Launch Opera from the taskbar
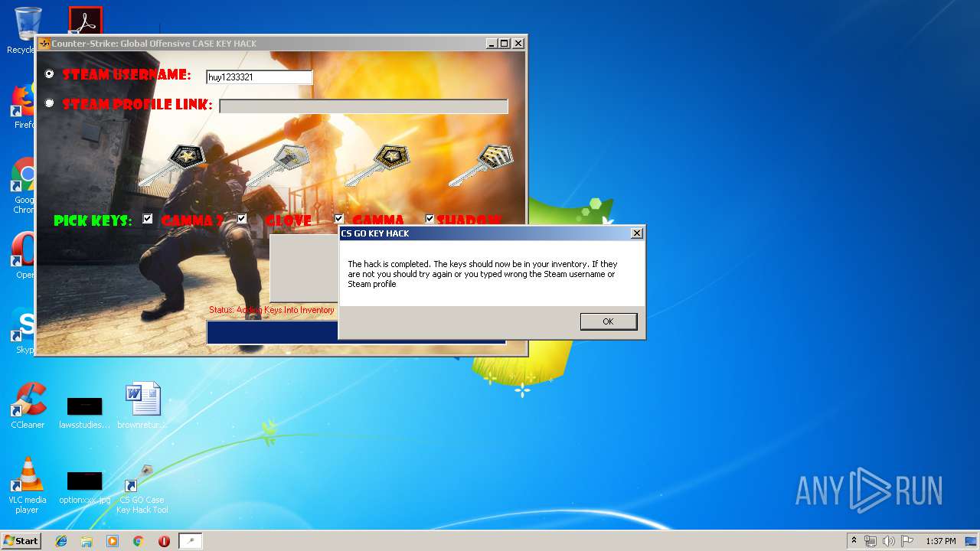Screen dimensions: 980x551 164,541
